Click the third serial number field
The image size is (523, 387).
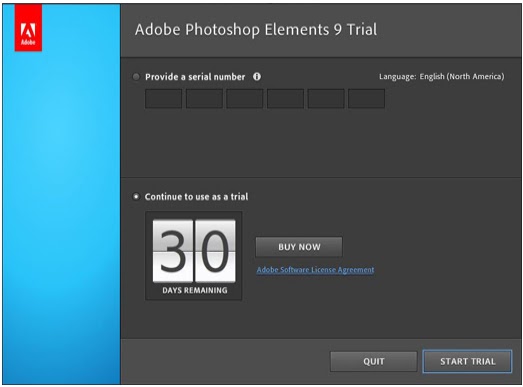coord(245,98)
